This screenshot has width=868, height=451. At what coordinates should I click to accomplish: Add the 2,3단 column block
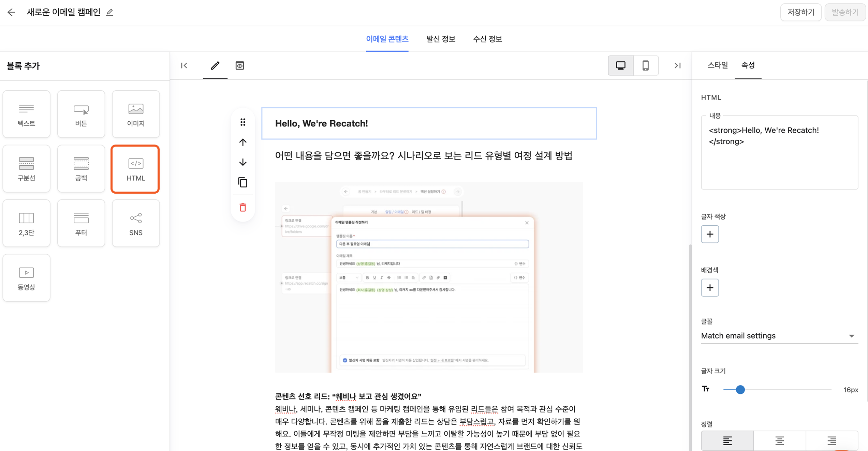(26, 223)
